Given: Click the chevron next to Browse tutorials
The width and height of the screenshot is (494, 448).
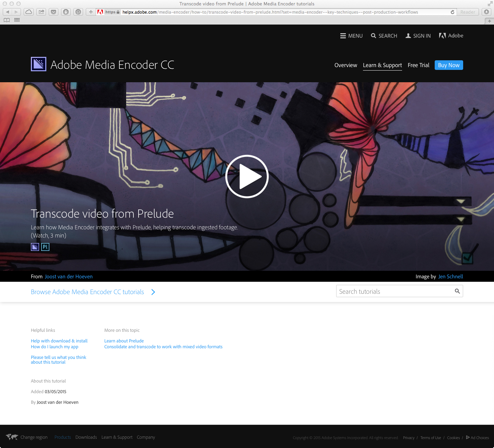Looking at the screenshot, I should pyautogui.click(x=153, y=292).
